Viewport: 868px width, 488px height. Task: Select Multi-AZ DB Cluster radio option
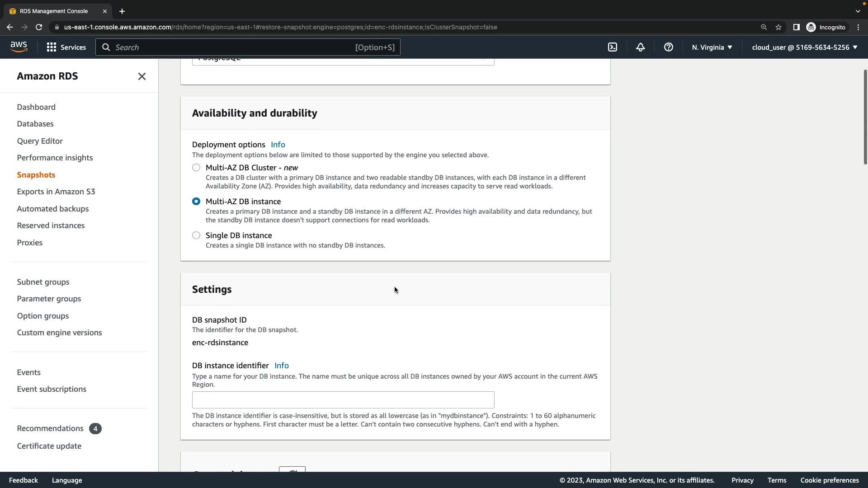point(196,168)
